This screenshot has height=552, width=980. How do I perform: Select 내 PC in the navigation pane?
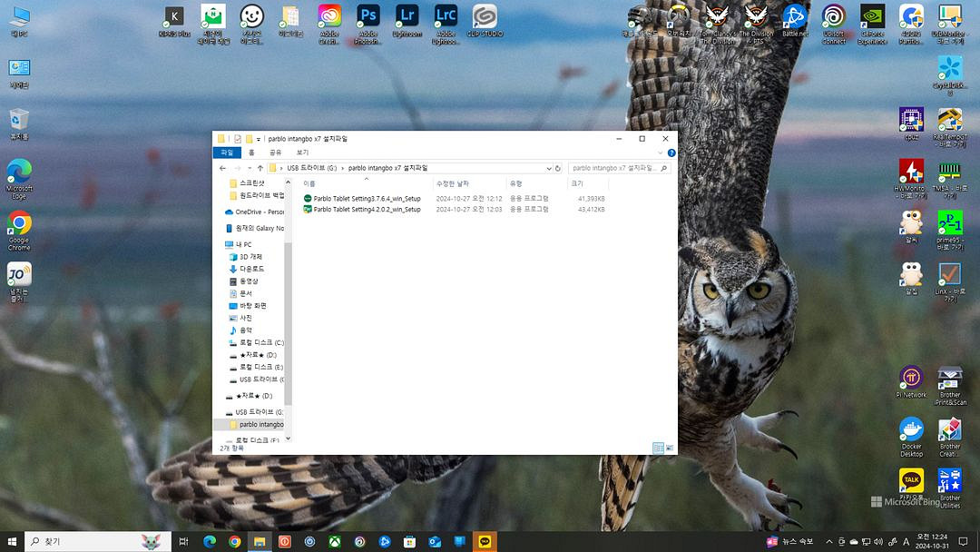tap(243, 244)
